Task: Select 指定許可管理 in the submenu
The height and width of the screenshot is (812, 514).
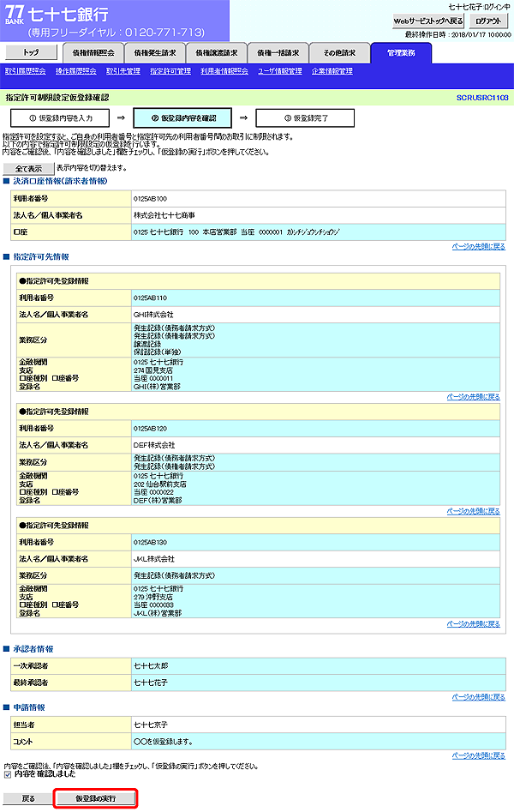Action: (x=170, y=71)
